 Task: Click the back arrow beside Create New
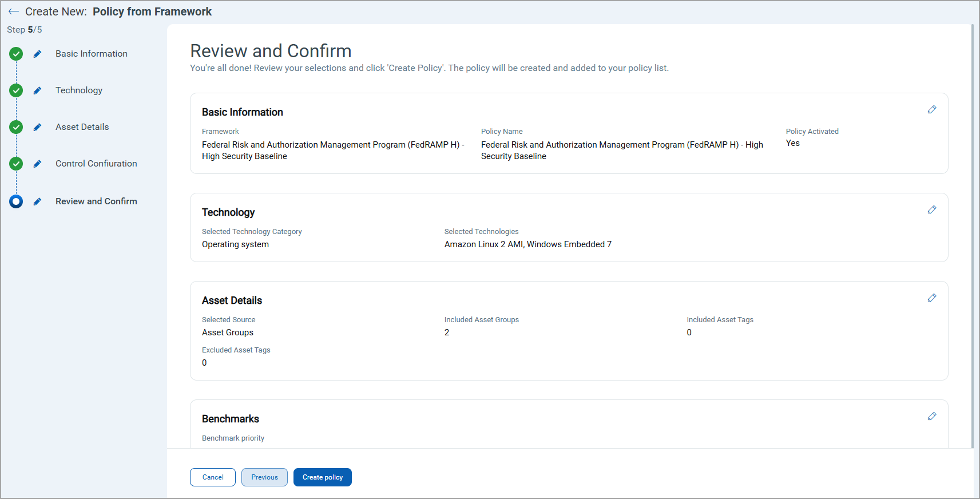click(x=14, y=11)
